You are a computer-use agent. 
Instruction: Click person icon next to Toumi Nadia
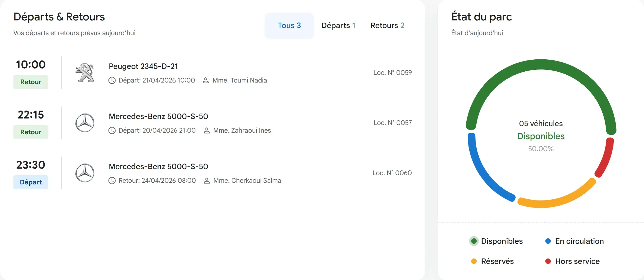point(206,80)
